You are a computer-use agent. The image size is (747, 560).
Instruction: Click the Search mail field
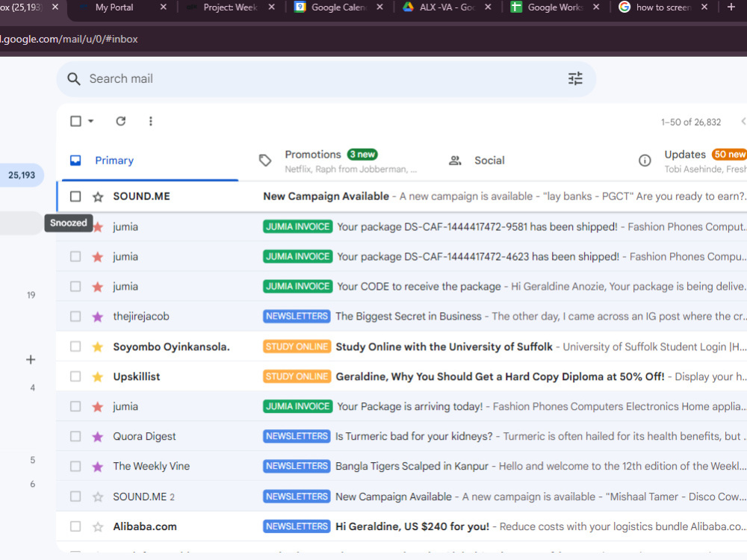click(x=326, y=78)
